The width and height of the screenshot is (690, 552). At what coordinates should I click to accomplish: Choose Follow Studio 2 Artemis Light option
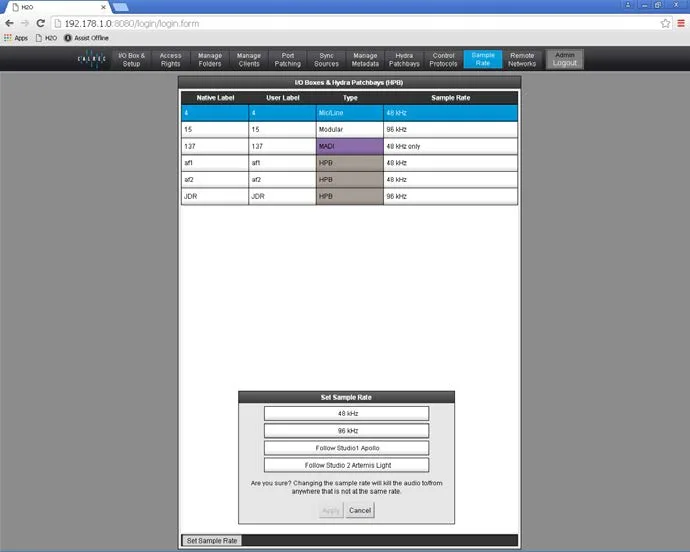[346, 465]
